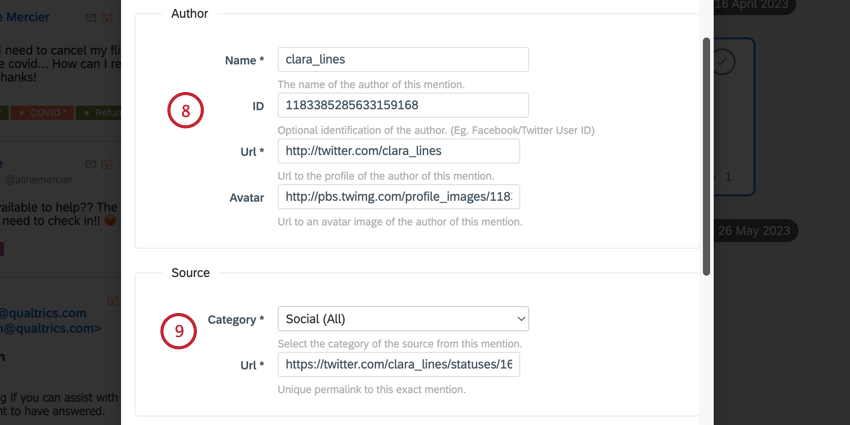Click the Avatar url input field
Screen dimensions: 850x425
click(x=399, y=197)
